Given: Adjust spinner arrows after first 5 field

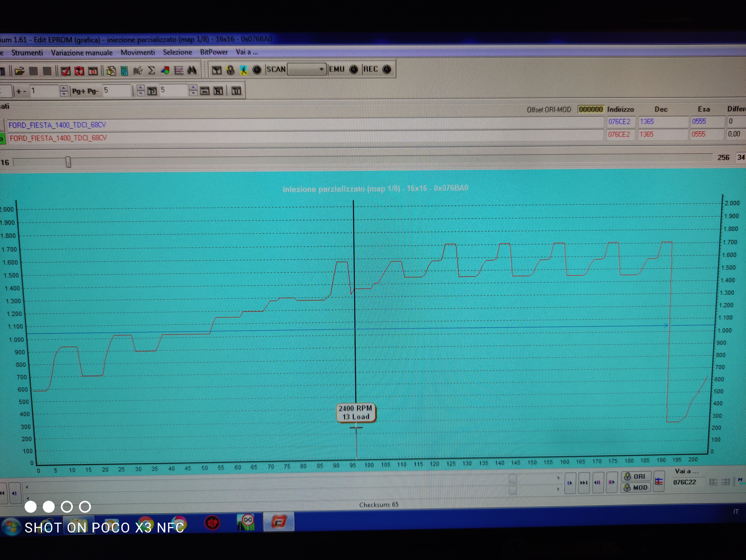Looking at the screenshot, I should point(141,90).
